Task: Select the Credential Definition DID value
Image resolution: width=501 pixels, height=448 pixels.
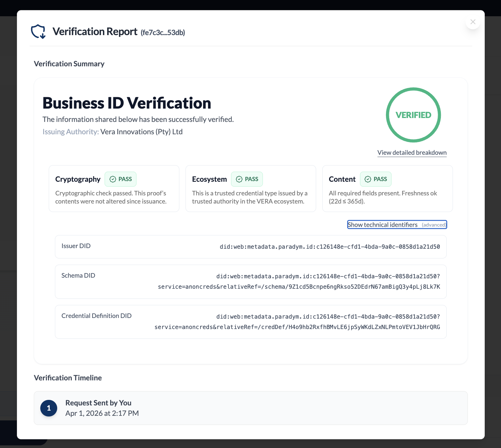Action: pyautogui.click(x=297, y=322)
